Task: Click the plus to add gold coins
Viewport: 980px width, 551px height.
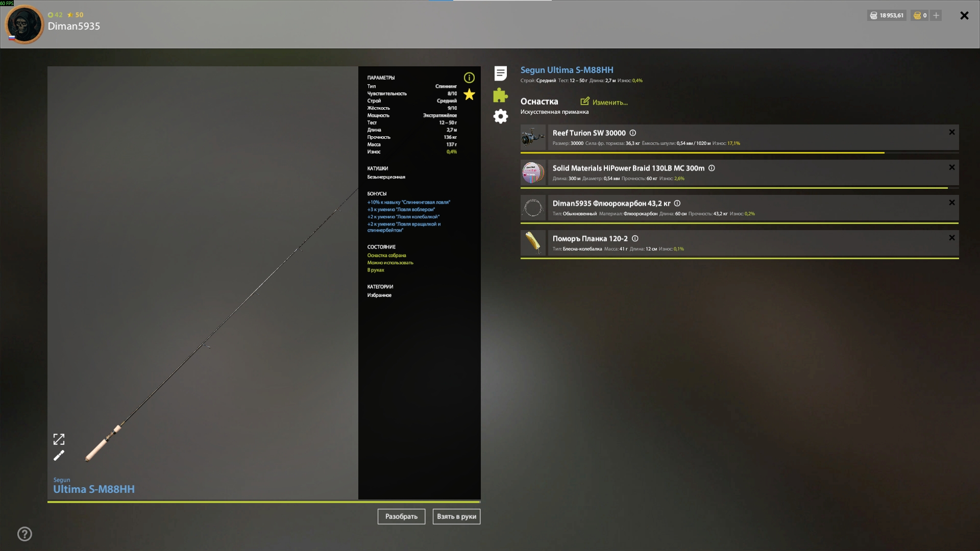Action: [x=936, y=15]
